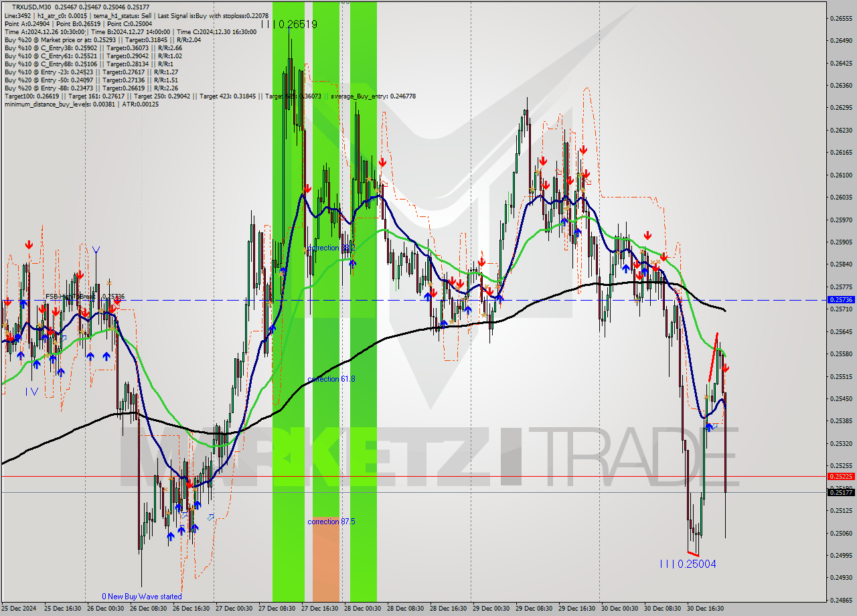Click the red 0.25225 price tag
This screenshot has width=857, height=616.
[841, 477]
